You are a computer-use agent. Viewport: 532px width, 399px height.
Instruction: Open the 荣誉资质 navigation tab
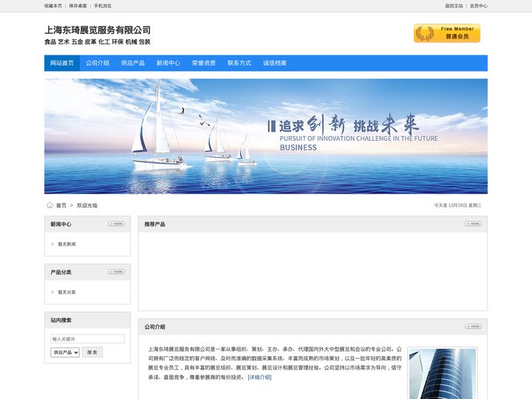204,63
